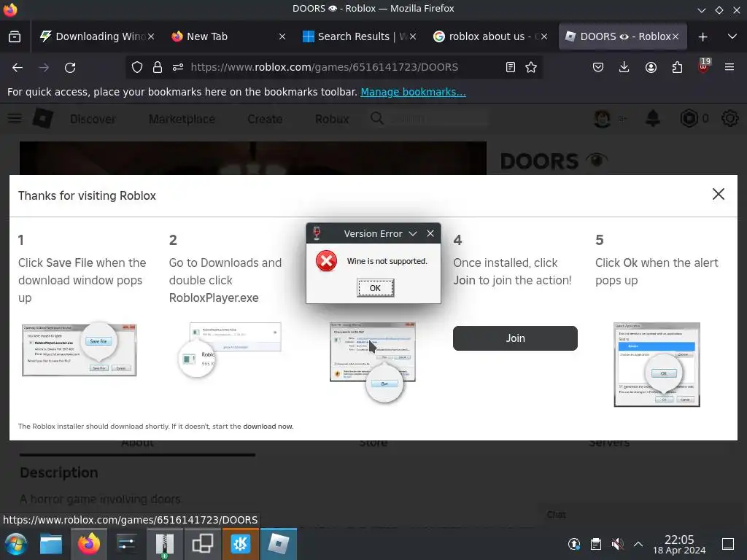Open site permissions icon in address bar
This screenshot has width=747, height=560.
click(x=178, y=68)
